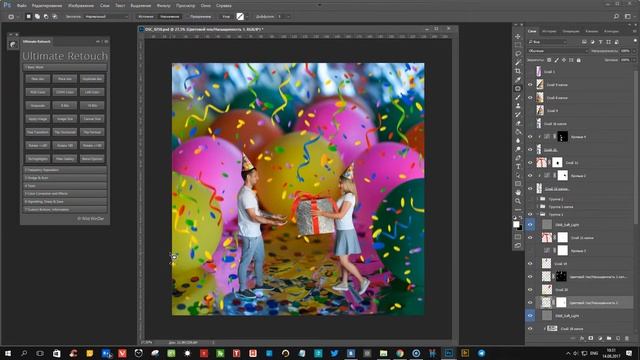Hide the Кривые 3 adjustment layer
The height and width of the screenshot is (360, 640).
[x=530, y=176]
